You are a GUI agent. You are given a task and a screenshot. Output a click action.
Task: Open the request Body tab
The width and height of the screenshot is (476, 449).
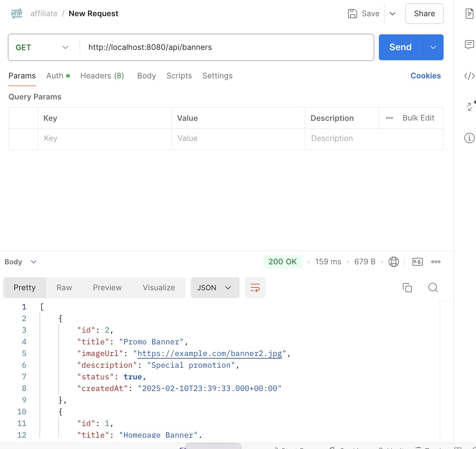click(x=146, y=76)
